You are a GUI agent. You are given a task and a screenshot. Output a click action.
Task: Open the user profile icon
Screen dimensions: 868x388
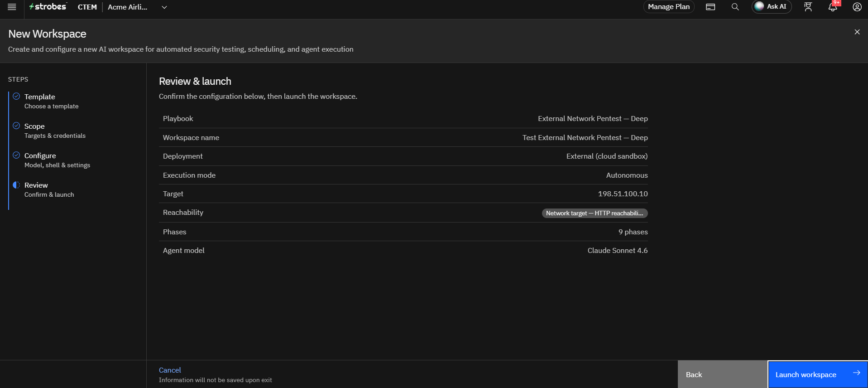click(x=857, y=7)
